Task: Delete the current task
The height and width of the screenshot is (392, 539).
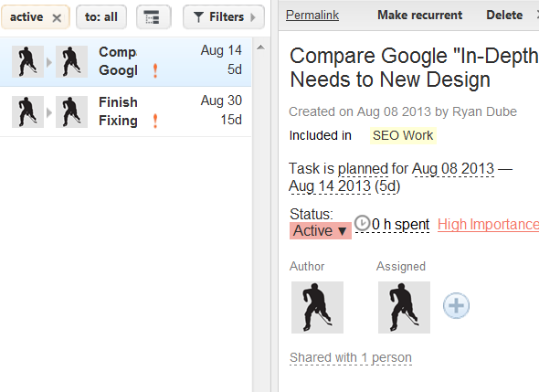Action: (504, 15)
